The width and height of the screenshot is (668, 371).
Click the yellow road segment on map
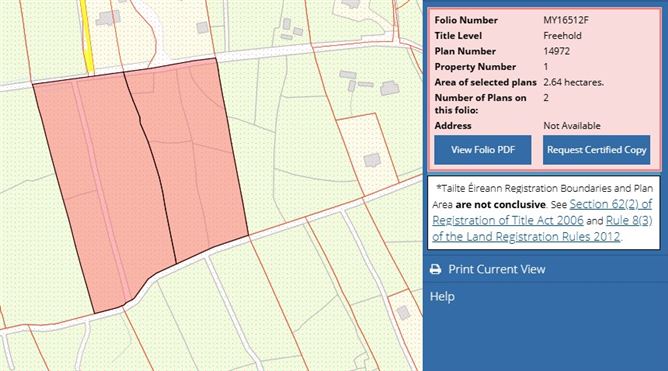(x=87, y=36)
